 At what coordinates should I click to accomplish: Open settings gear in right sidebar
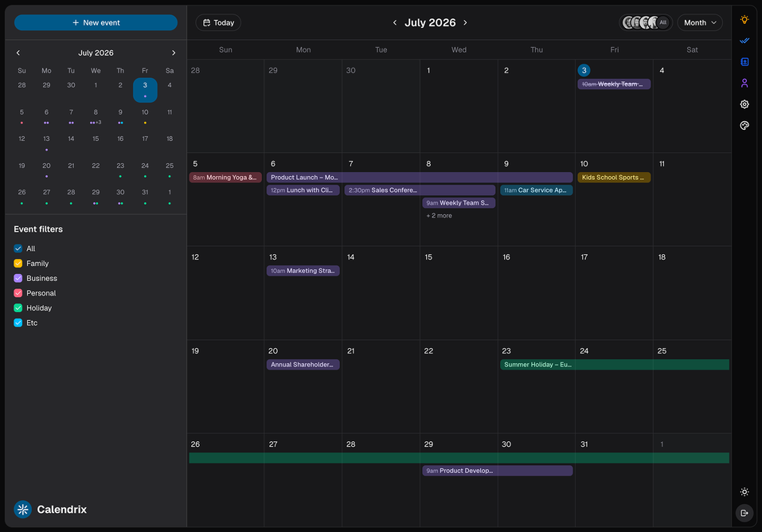click(744, 104)
